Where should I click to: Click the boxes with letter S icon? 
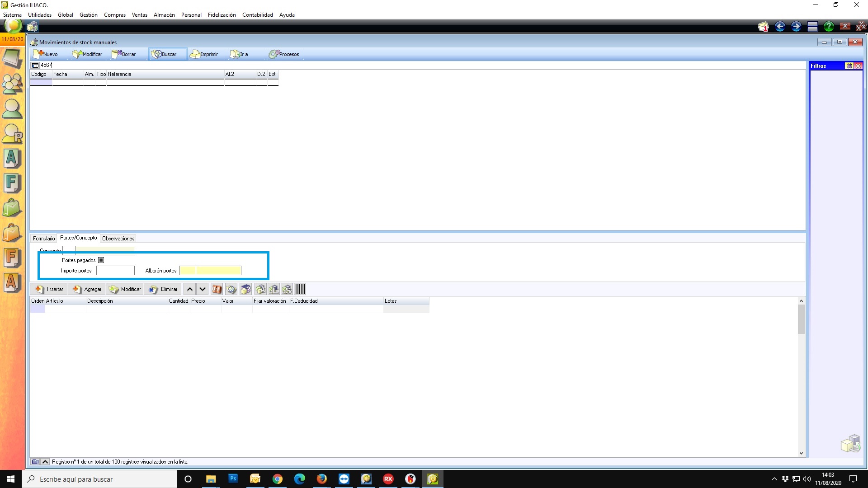tap(287, 289)
